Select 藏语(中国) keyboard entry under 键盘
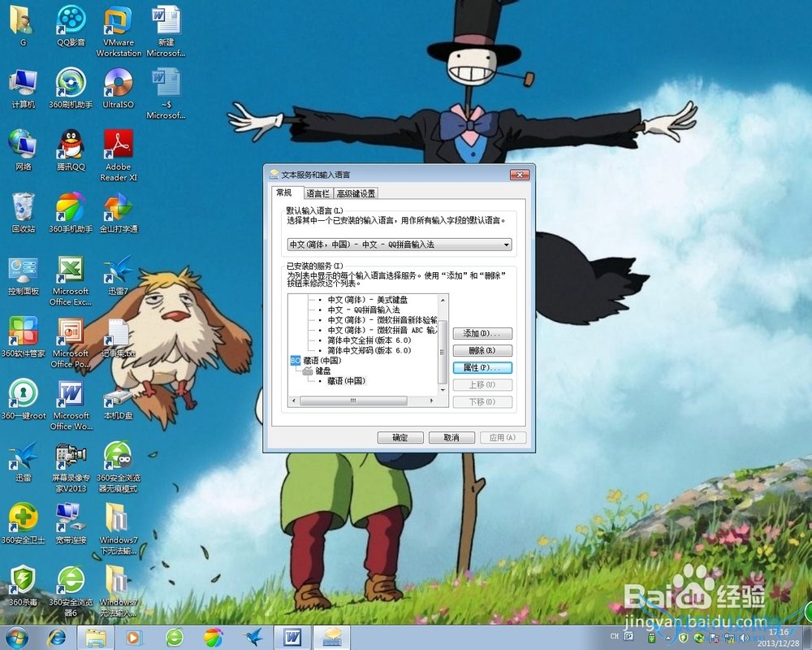The image size is (812, 650). click(347, 380)
